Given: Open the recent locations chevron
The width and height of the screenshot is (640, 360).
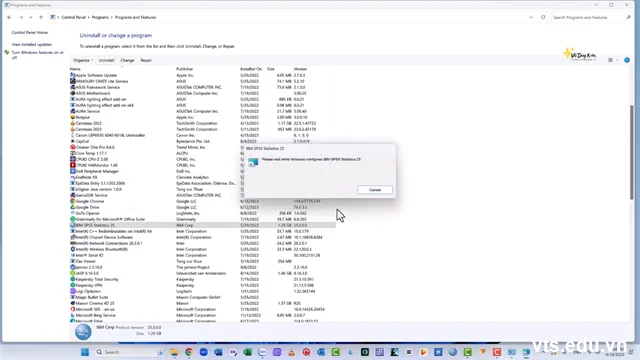Looking at the screenshot, I should click(x=31, y=18).
